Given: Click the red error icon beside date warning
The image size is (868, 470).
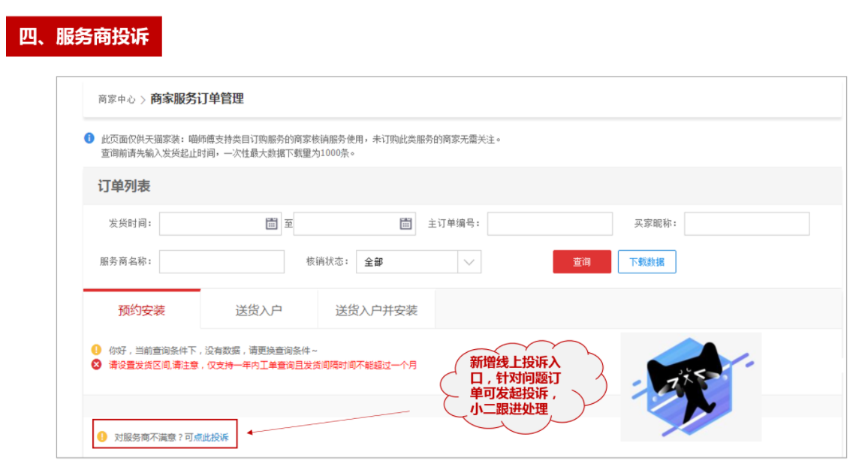Looking at the screenshot, I should click(x=96, y=364).
